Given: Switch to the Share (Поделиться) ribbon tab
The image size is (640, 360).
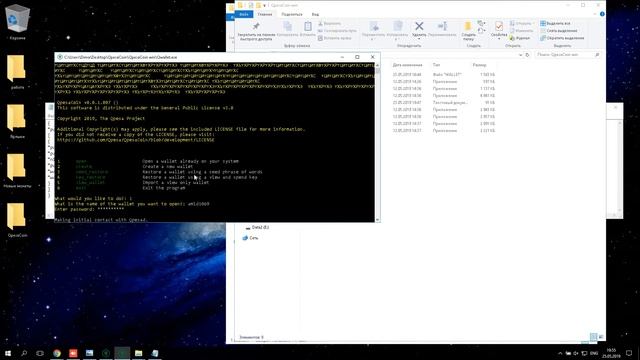Looking at the screenshot, I should tap(291, 14).
